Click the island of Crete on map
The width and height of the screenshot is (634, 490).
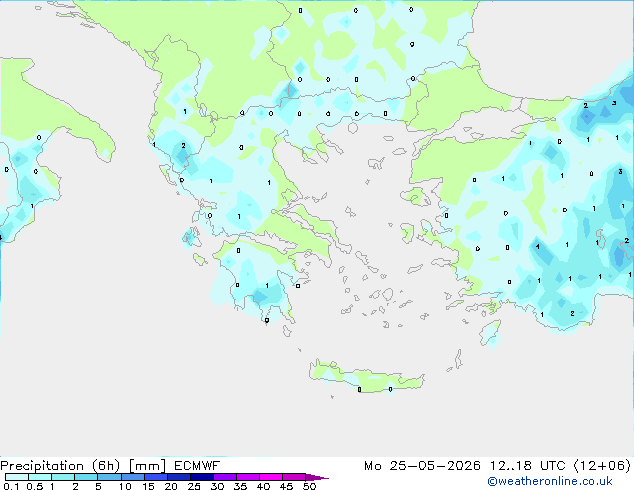pos(366,376)
